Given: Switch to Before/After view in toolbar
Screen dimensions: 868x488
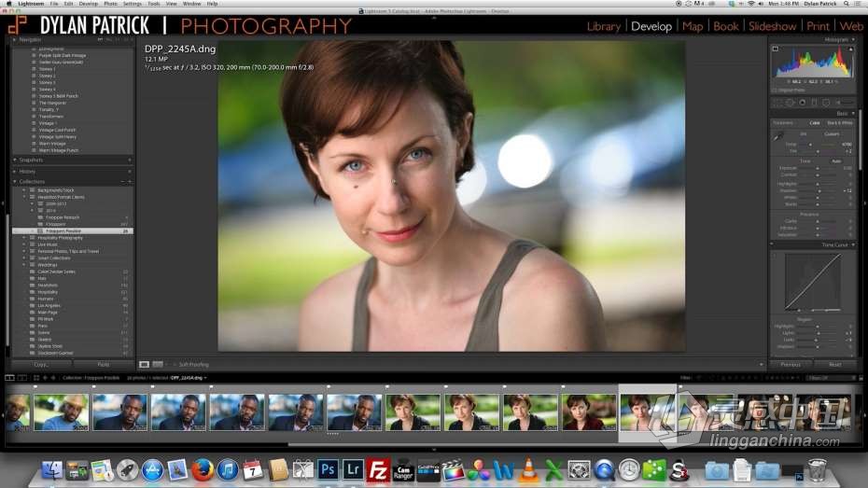Looking at the screenshot, I should coord(158,365).
